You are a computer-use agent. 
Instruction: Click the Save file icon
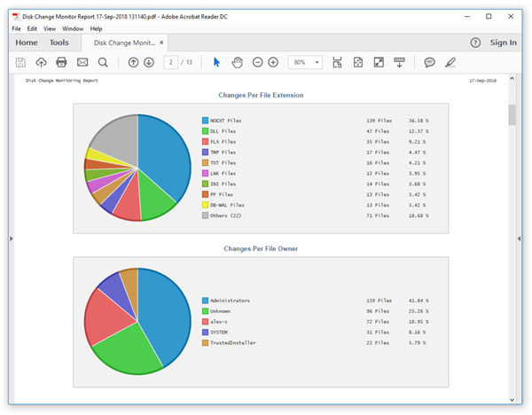[x=20, y=62]
